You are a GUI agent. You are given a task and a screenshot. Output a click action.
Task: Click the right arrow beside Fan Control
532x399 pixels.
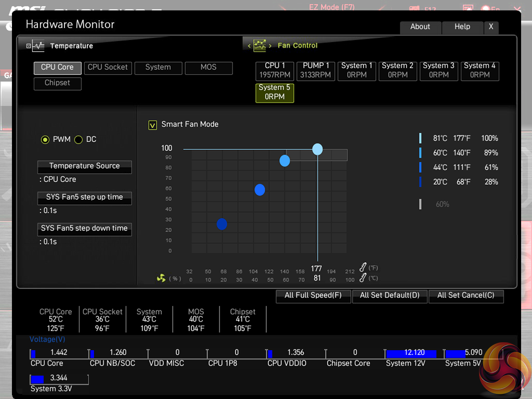(x=270, y=46)
